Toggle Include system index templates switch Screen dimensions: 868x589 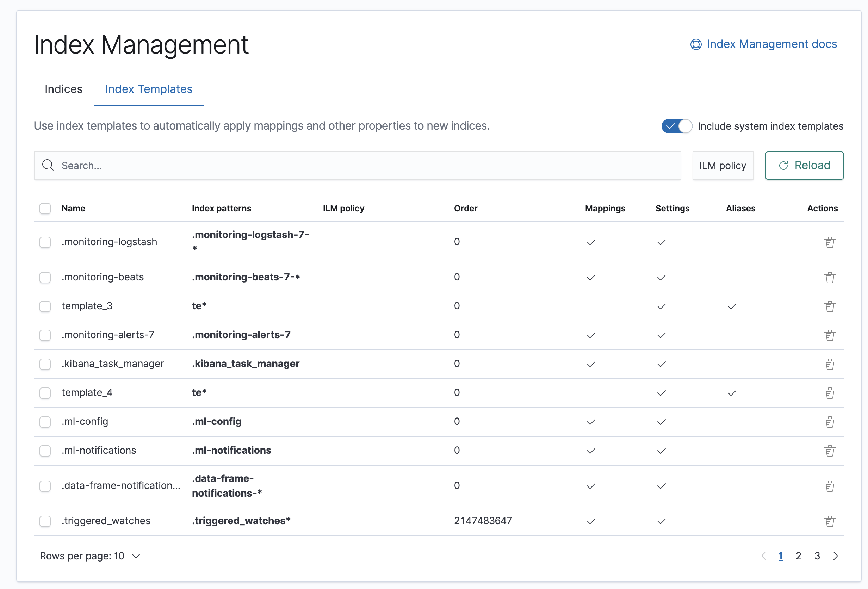click(676, 126)
